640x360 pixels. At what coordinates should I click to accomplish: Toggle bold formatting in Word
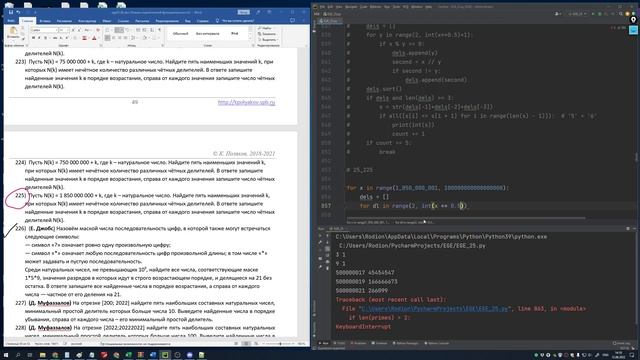33,38
